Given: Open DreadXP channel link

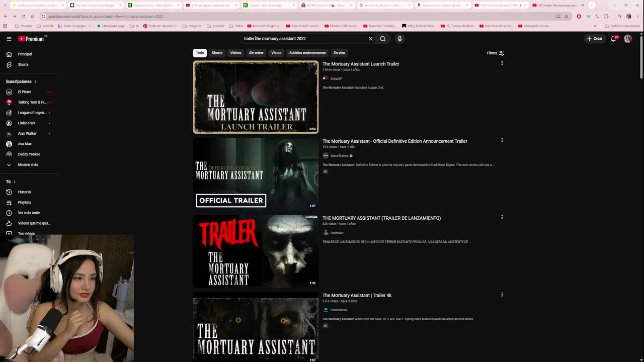Looking at the screenshot, I should coord(336,78).
